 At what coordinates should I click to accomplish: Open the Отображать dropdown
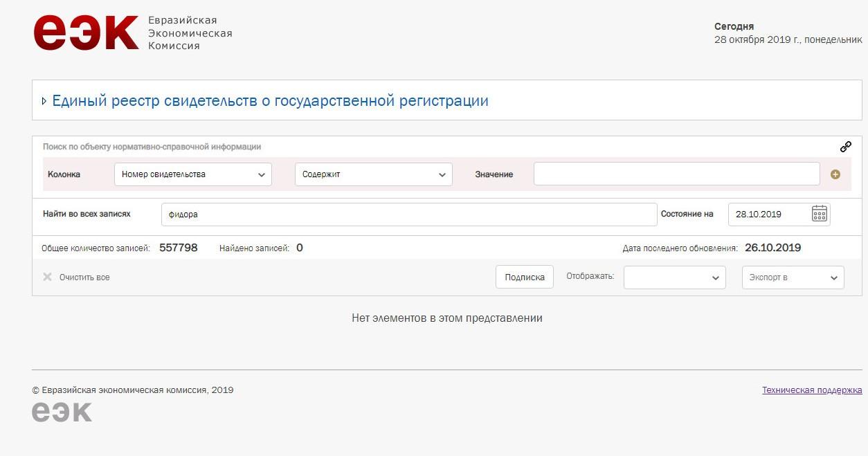click(675, 277)
